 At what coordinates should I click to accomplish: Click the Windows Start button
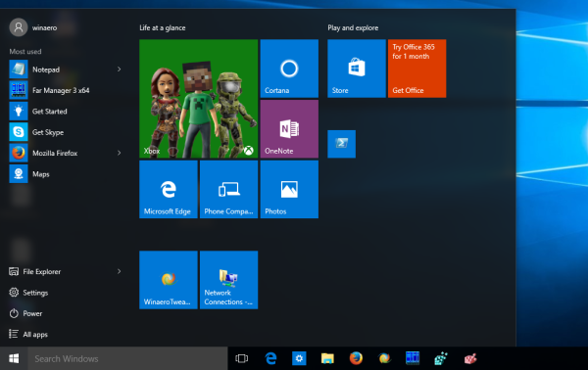tap(14, 358)
